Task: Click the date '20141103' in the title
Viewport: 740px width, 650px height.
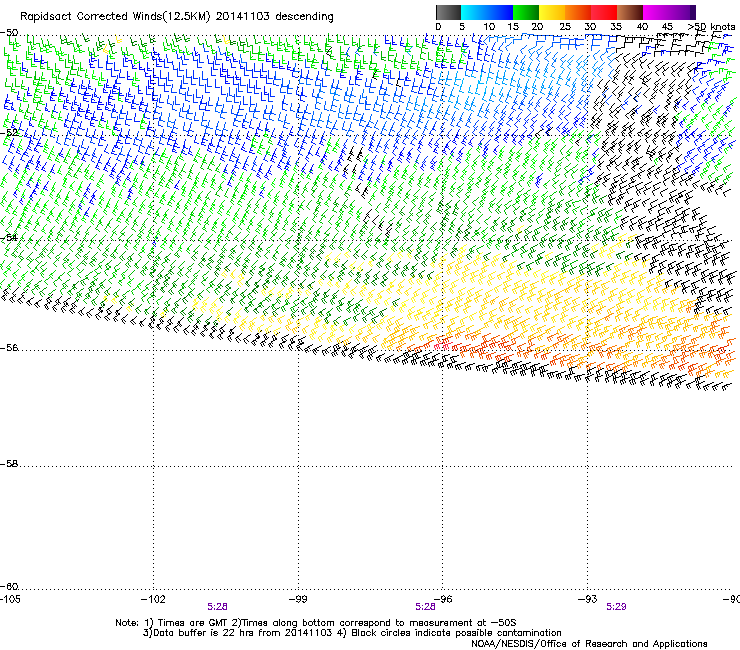Action: 243,17
